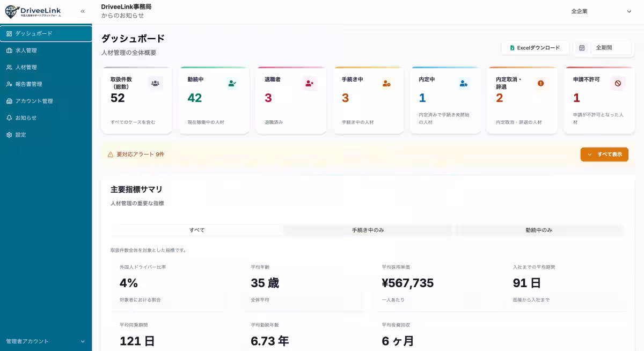Click DriveeLink事務局 からのお知らせ header
644x351 pixels.
(x=126, y=11)
